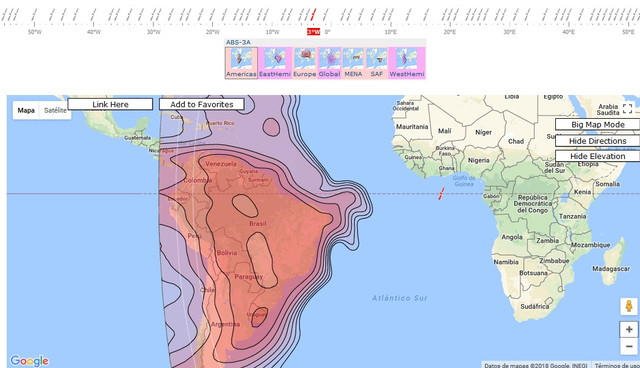Open Street View pegman icon
Viewport: 640px width, 368px height.
pos(629,306)
